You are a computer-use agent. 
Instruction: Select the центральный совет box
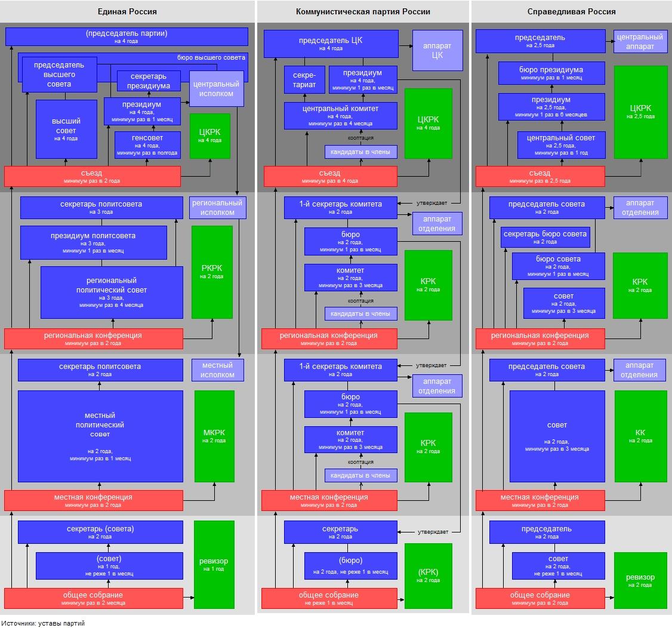coord(561,145)
